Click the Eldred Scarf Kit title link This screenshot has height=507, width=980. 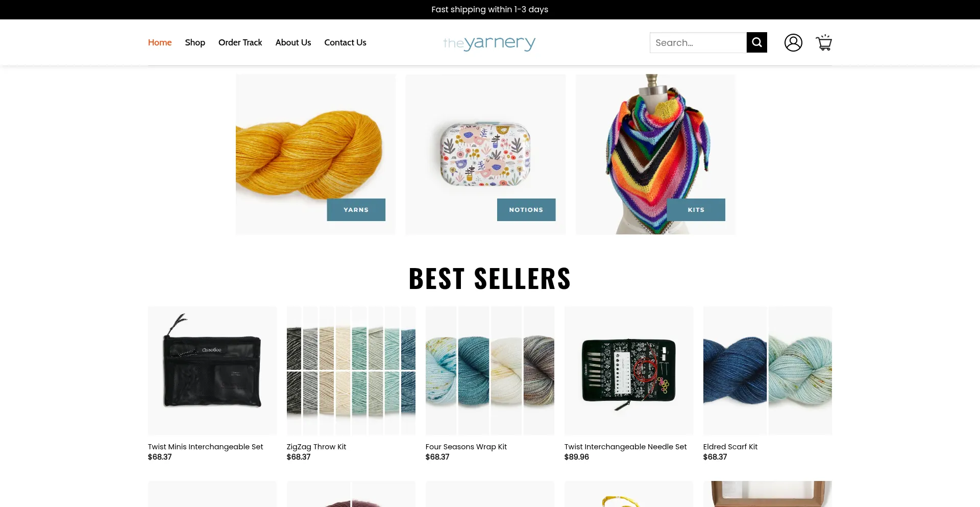730,447
